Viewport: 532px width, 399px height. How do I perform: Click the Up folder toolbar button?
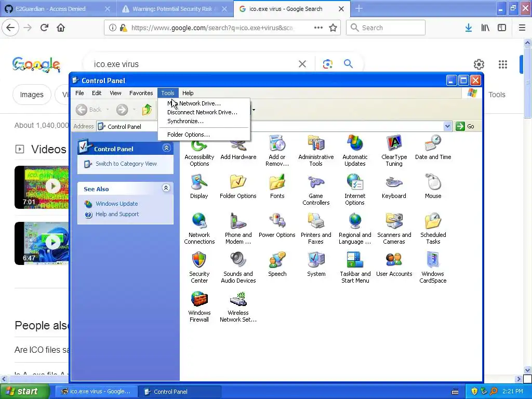[x=147, y=110]
